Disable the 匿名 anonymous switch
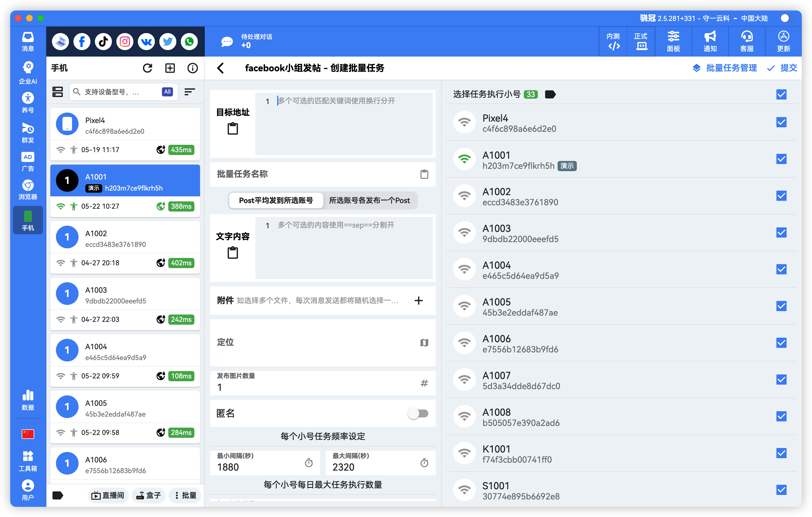The height and width of the screenshot is (517, 812). coord(418,413)
